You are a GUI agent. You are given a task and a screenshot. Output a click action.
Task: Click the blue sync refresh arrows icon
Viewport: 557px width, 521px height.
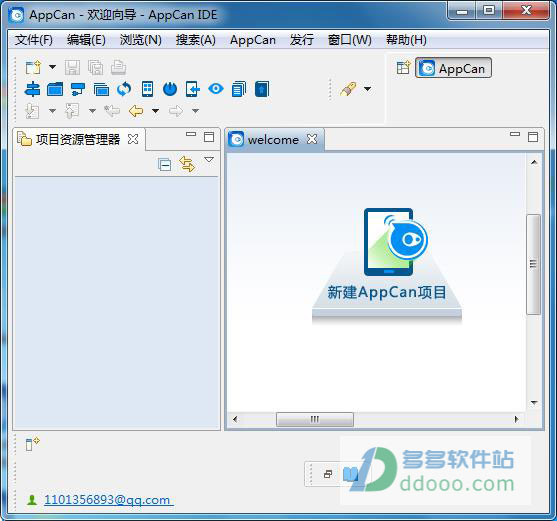pos(124,89)
